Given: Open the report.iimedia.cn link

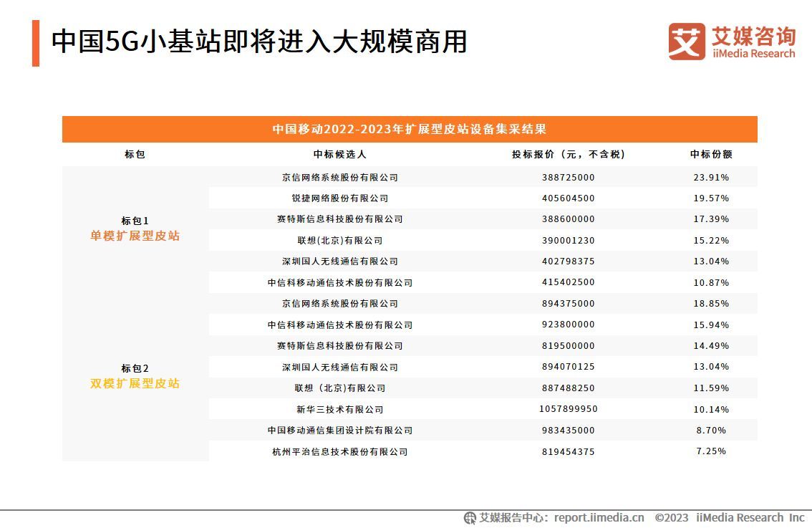Looking at the screenshot, I should point(599,518).
